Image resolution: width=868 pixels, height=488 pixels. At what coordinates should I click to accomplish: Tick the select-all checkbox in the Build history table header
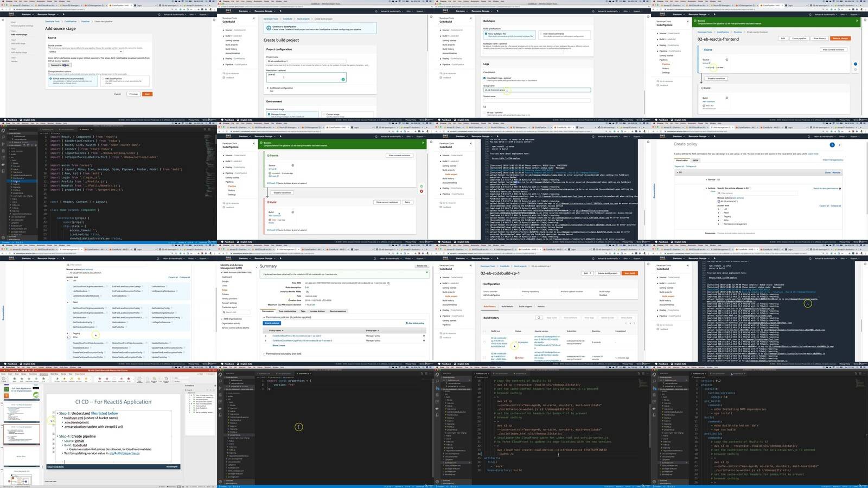[x=485, y=331]
